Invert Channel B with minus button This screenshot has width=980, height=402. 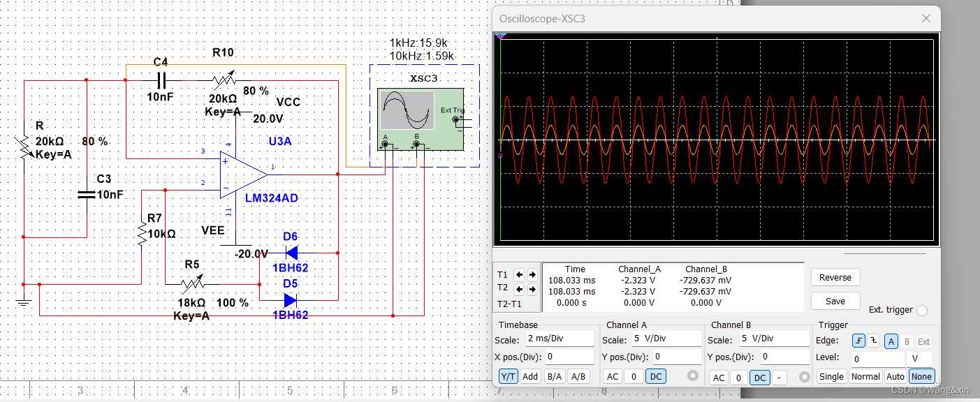(x=780, y=378)
